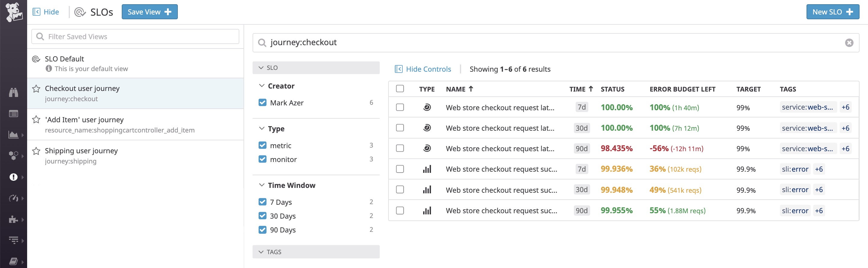Click the New SLO button
Viewport: 868px width, 268px height.
832,12
